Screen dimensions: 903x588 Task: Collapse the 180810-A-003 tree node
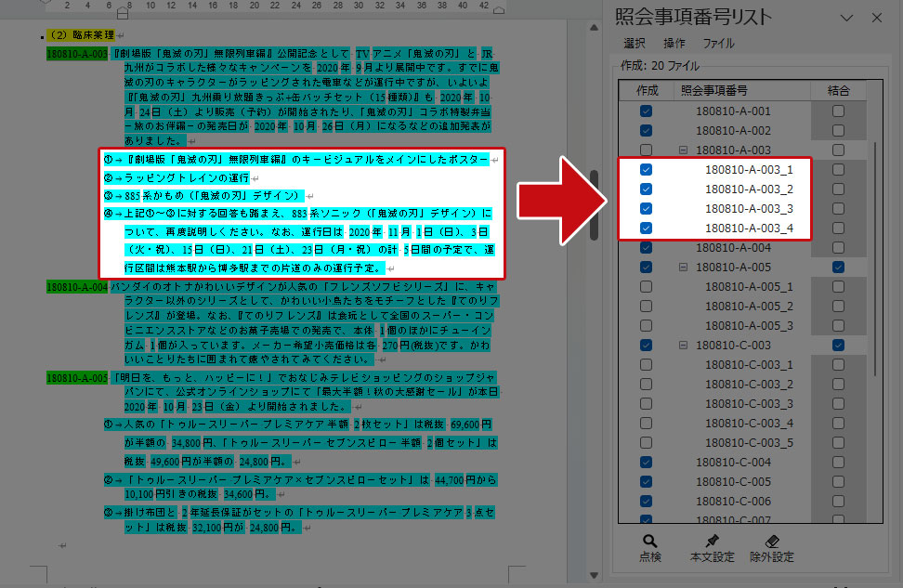683,150
